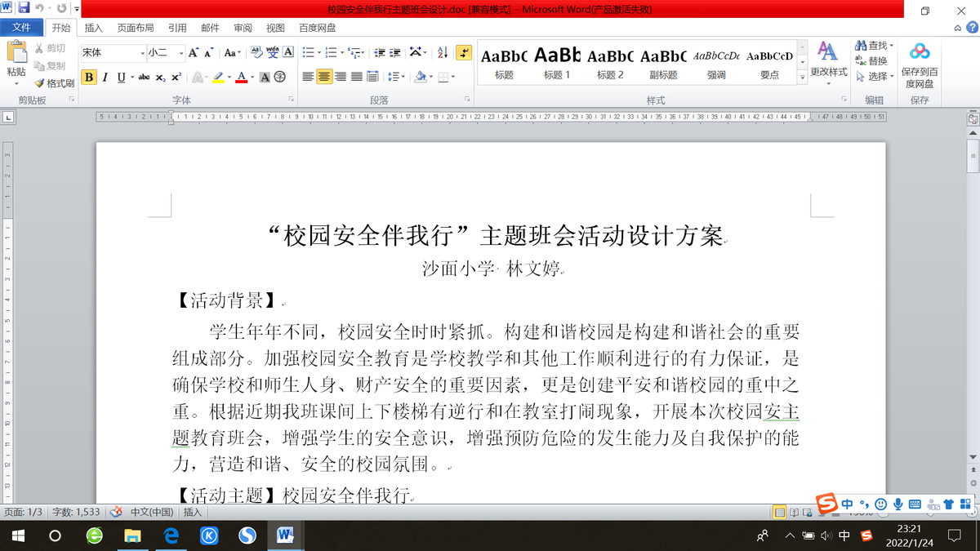The height and width of the screenshot is (551, 980).
Task: Click the Enclose Characters circled-character icon
Action: (280, 78)
